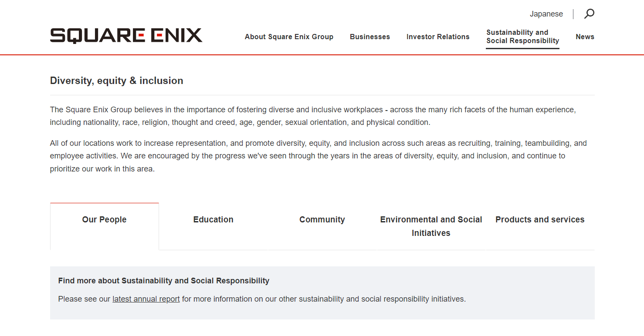Go to Businesses in navigation
Image resolution: width=644 pixels, height=336 pixels.
(369, 37)
